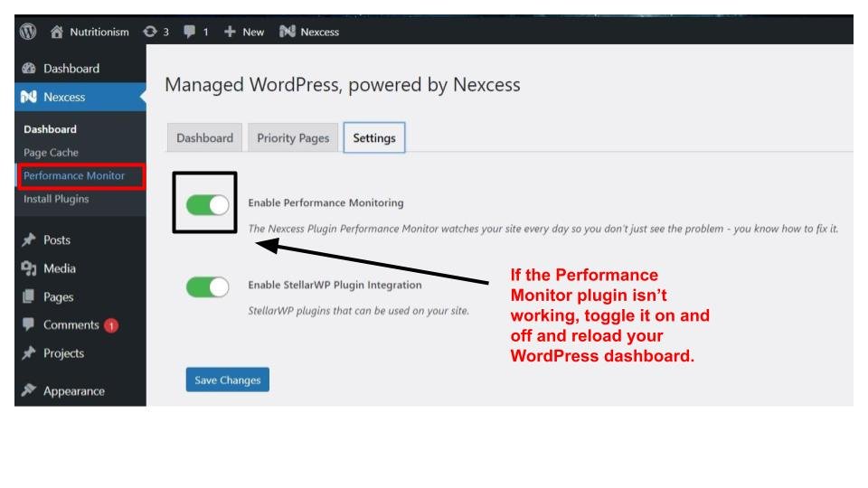Viewport: 868px width, 488px height.
Task: Click the red comments count badge
Action: 111,325
